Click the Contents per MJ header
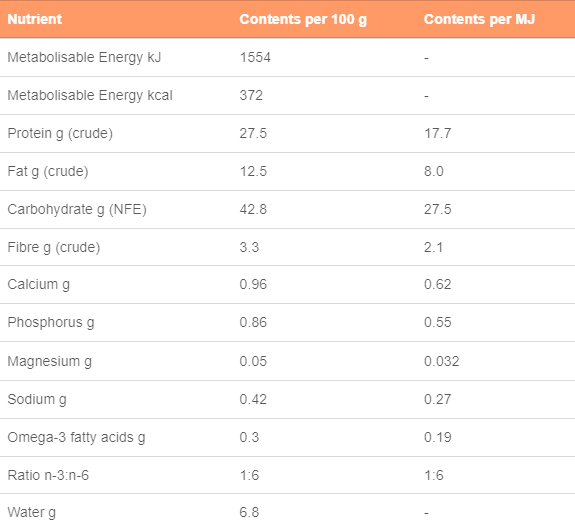This screenshot has width=575, height=526. click(x=479, y=19)
